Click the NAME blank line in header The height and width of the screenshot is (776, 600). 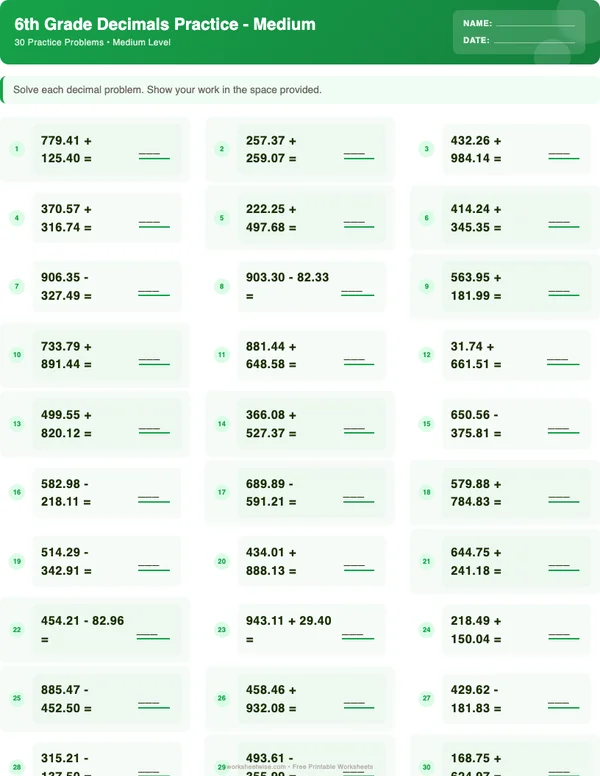point(535,24)
